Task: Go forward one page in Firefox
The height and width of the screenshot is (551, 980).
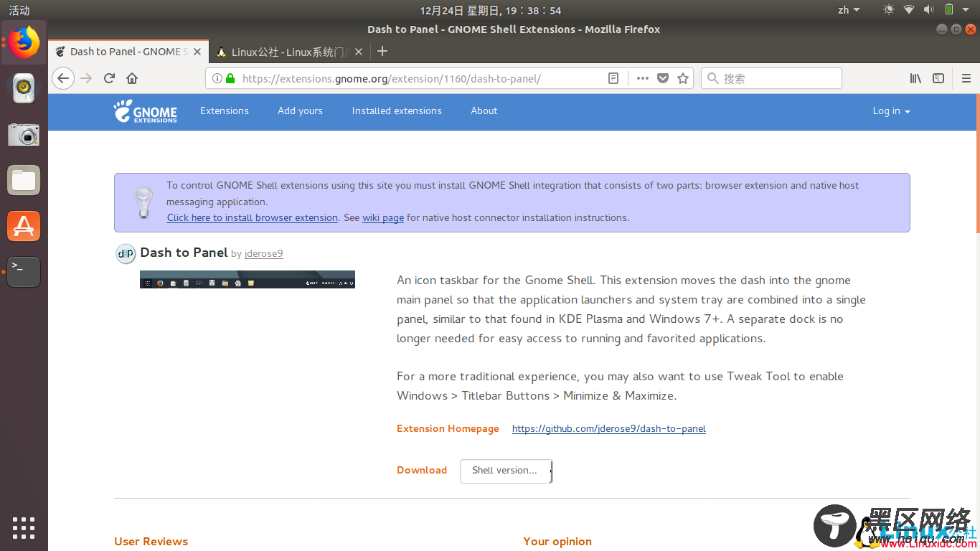Action: coord(86,78)
